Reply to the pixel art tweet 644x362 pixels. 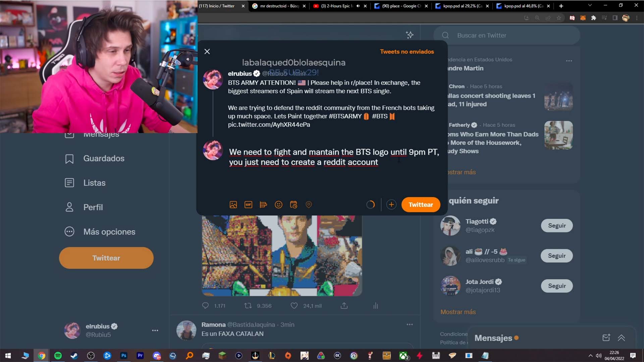click(x=205, y=306)
